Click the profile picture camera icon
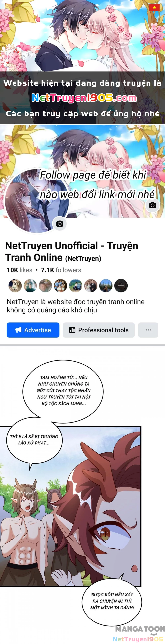Image resolution: width=165 pixels, height=644 pixels. (x=60, y=223)
